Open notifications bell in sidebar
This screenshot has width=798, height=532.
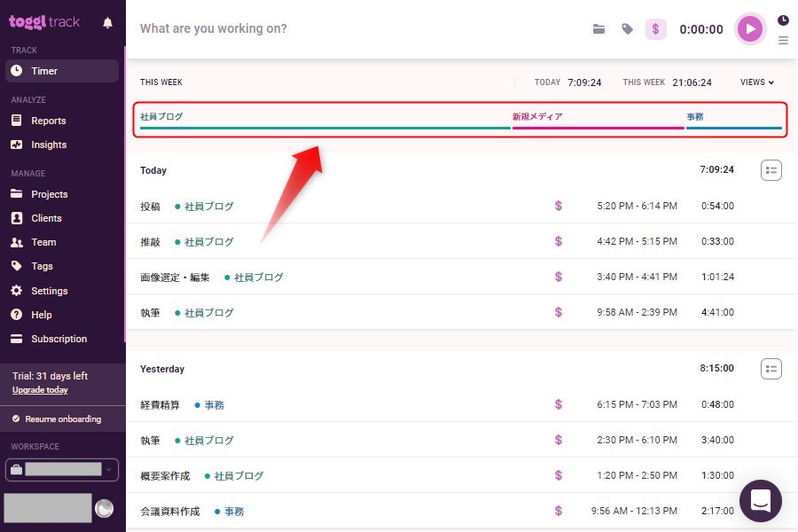click(x=107, y=22)
